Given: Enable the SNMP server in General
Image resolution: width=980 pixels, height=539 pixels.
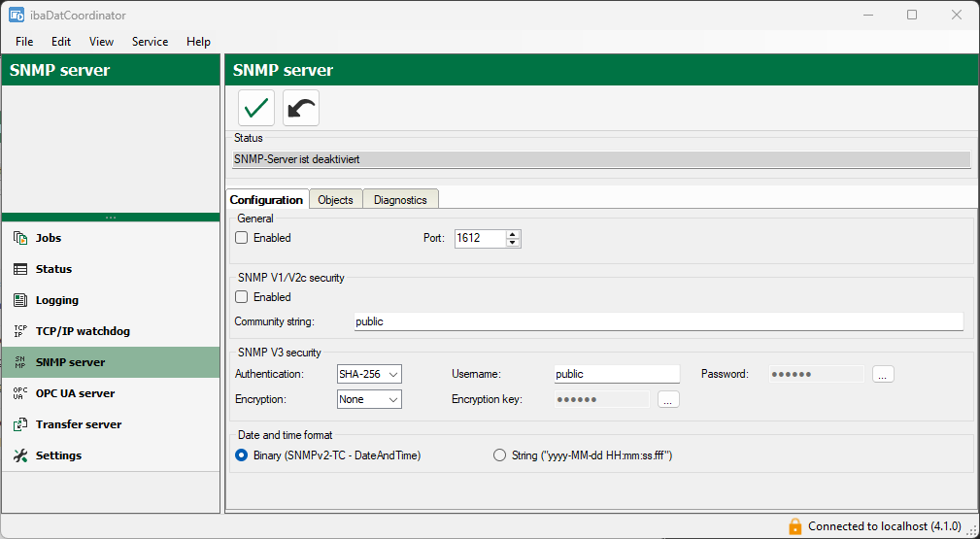Looking at the screenshot, I should 241,238.
